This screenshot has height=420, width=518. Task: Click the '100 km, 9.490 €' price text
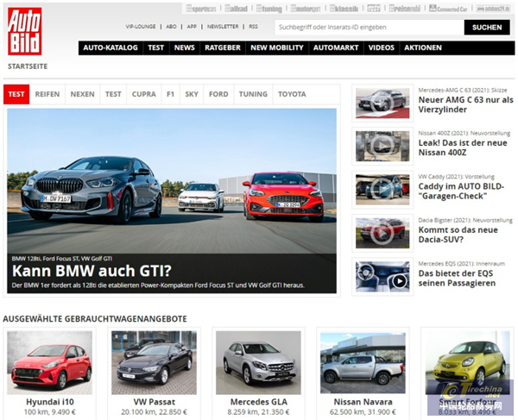point(50,412)
